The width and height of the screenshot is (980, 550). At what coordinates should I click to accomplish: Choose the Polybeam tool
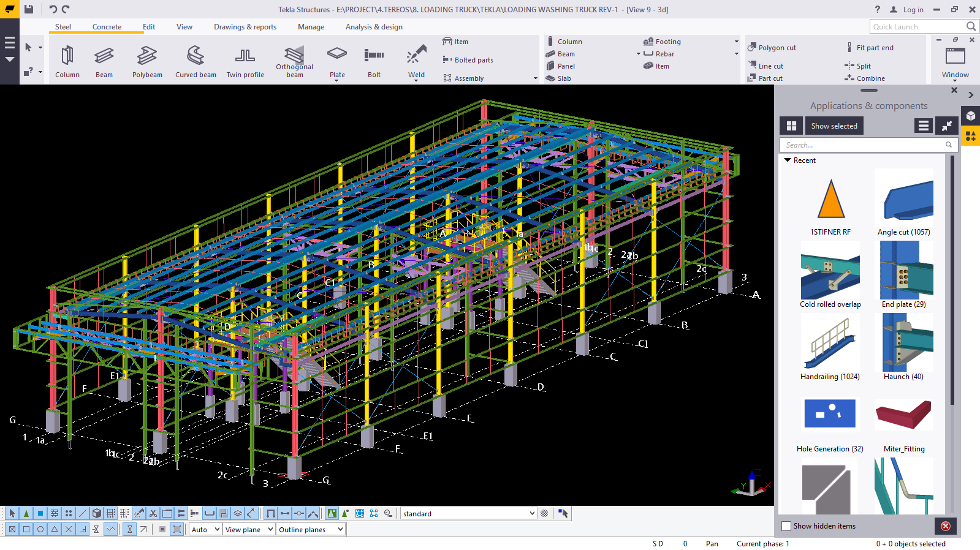[x=147, y=61]
